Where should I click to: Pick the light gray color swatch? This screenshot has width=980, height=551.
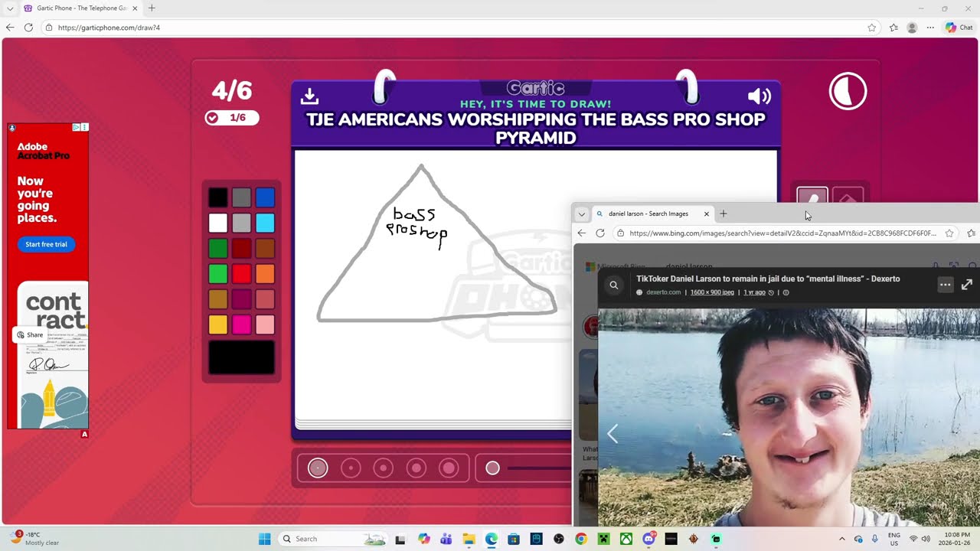click(241, 223)
